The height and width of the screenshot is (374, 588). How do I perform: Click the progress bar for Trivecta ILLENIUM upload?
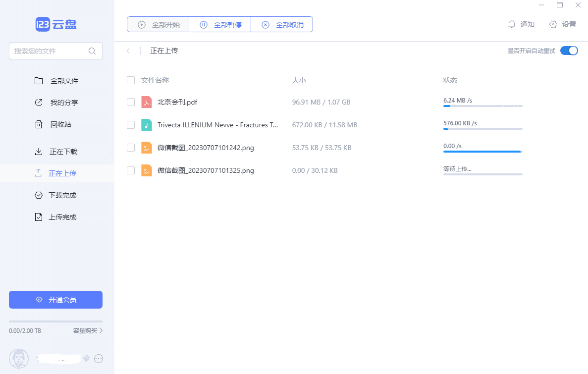point(482,129)
